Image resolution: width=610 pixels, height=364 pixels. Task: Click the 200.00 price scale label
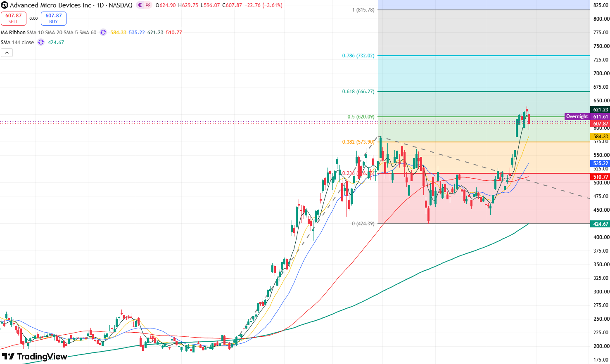click(x=601, y=346)
